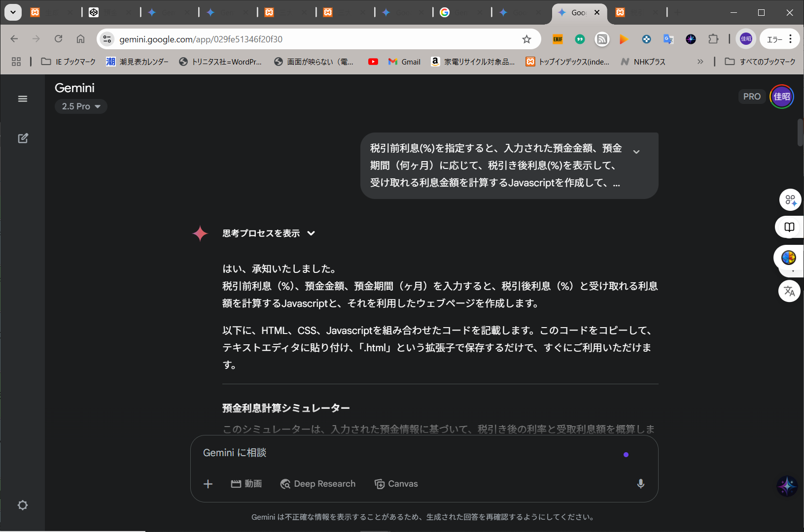The width and height of the screenshot is (804, 532).
Task: Open IE ブックマーク bookmark folder
Action: [x=69, y=62]
